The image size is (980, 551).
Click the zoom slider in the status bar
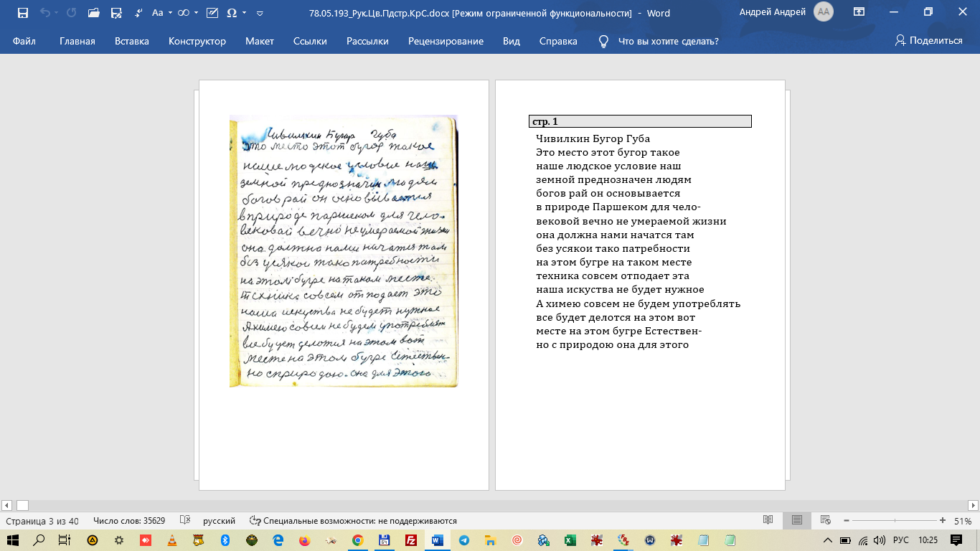894,521
